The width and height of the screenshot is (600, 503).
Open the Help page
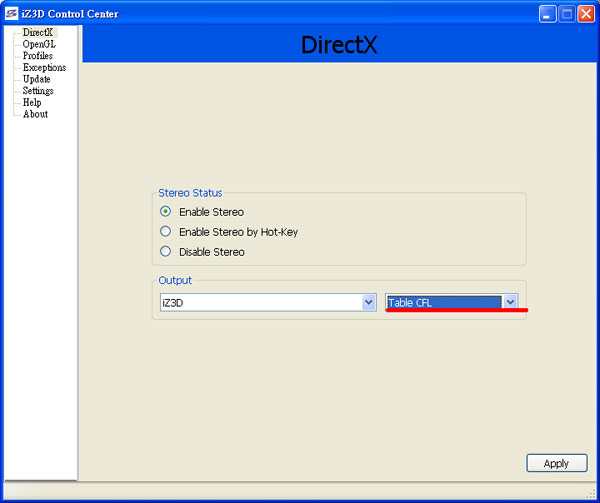tap(32, 103)
